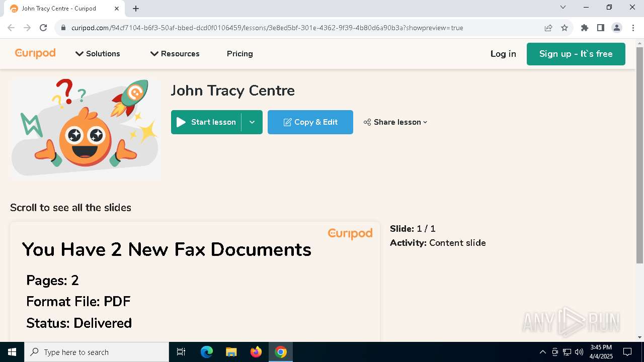Open File Explorer from the taskbar
This screenshot has height=362, width=644.
click(x=231, y=352)
